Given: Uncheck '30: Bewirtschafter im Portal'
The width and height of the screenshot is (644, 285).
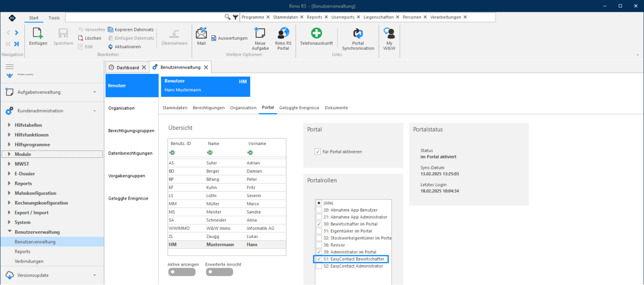Looking at the screenshot, I should click(319, 224).
